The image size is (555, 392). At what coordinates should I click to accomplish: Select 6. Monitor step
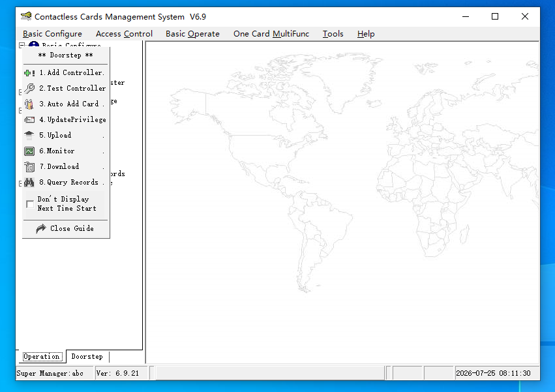click(x=66, y=151)
